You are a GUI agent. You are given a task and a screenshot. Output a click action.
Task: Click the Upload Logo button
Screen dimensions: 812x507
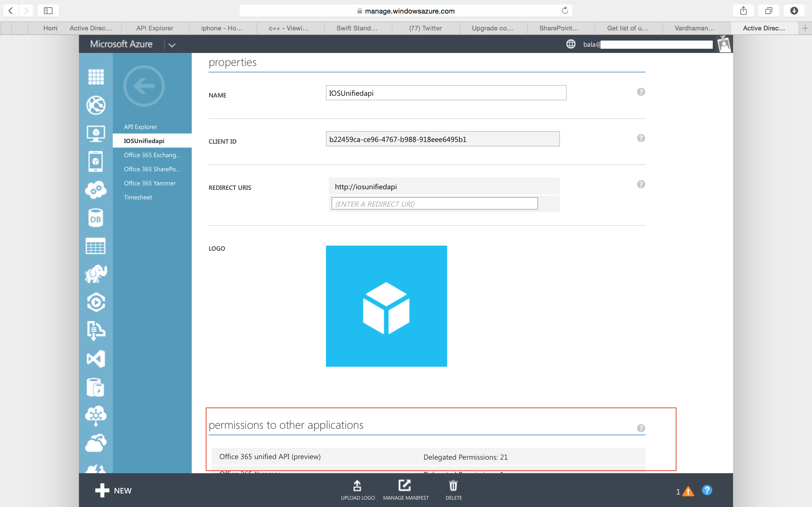pos(358,490)
